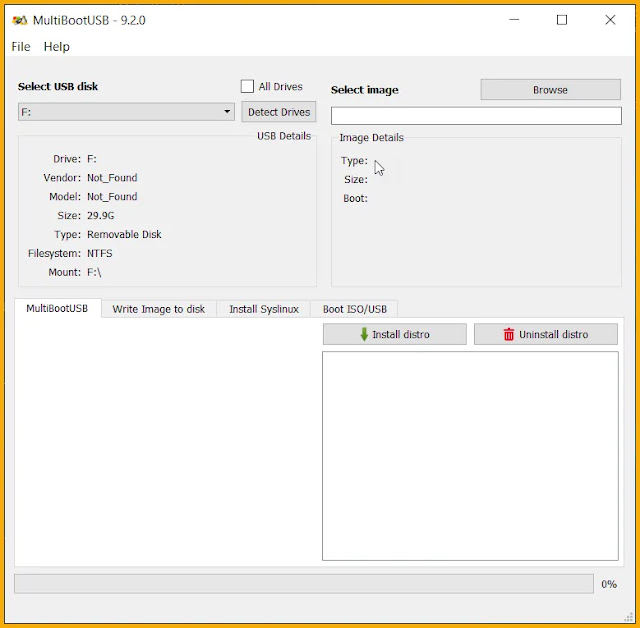This screenshot has height=628, width=640.
Task: Focus the Select image path input field
Action: coord(476,116)
